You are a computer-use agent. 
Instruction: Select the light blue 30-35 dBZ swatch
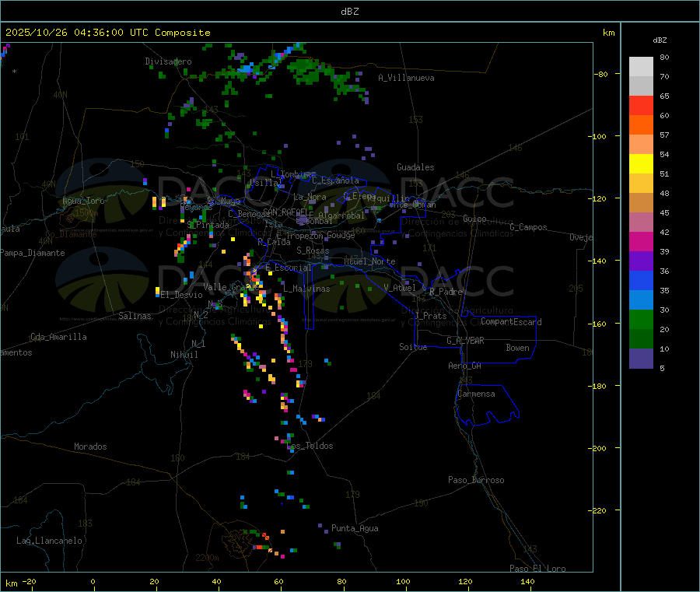pyautogui.click(x=641, y=300)
